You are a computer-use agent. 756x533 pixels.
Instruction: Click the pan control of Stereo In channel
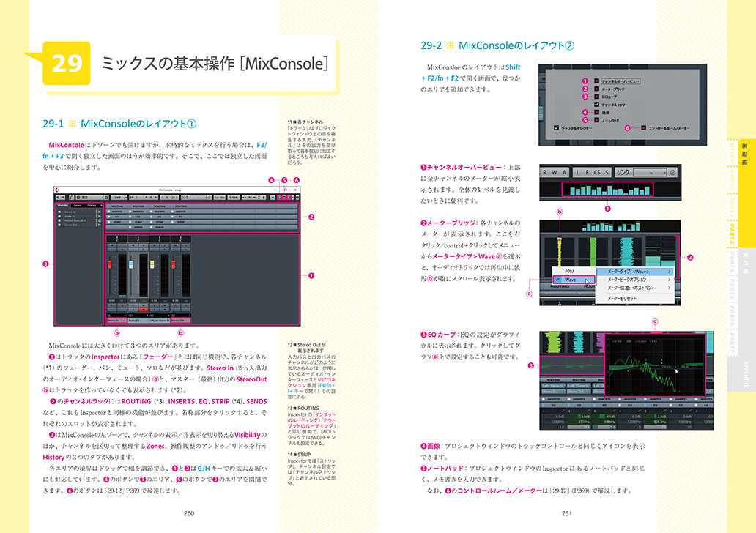[117, 239]
